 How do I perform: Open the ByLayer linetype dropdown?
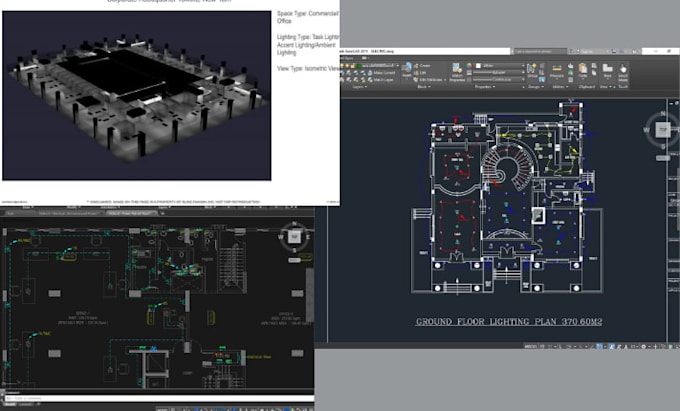tap(499, 73)
